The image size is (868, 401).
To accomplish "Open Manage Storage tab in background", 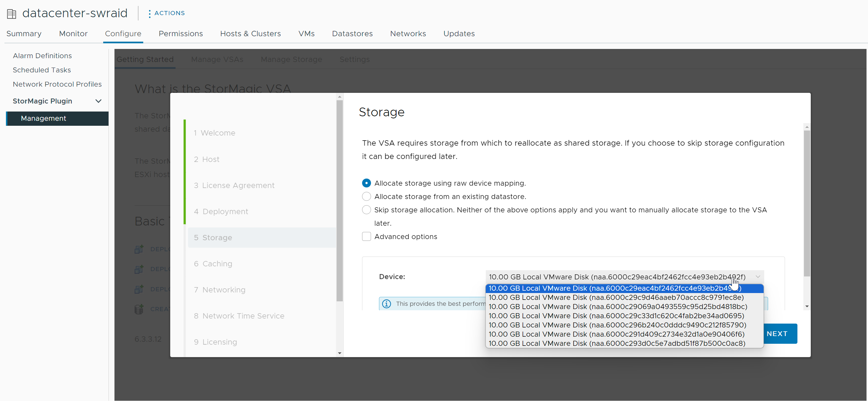I will coord(291,59).
